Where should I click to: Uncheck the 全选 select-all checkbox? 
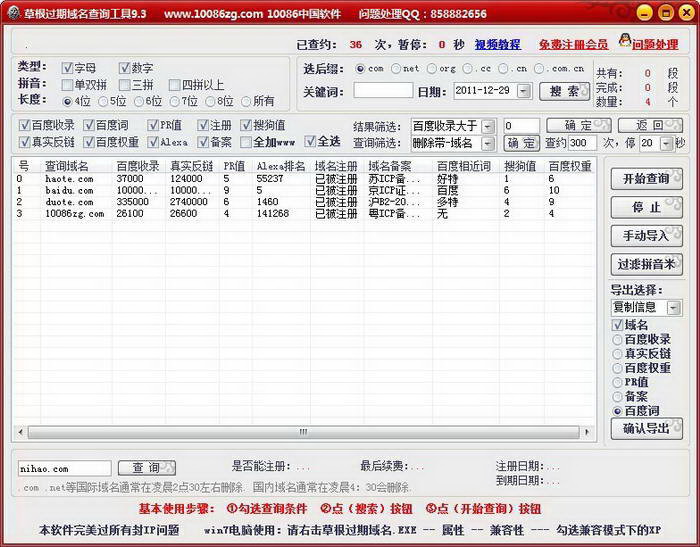click(x=310, y=142)
